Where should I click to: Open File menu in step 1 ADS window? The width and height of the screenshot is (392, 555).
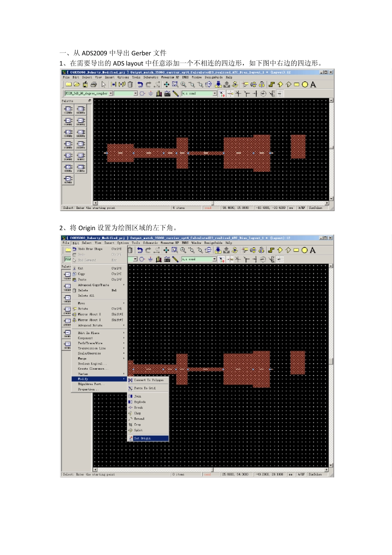point(66,77)
